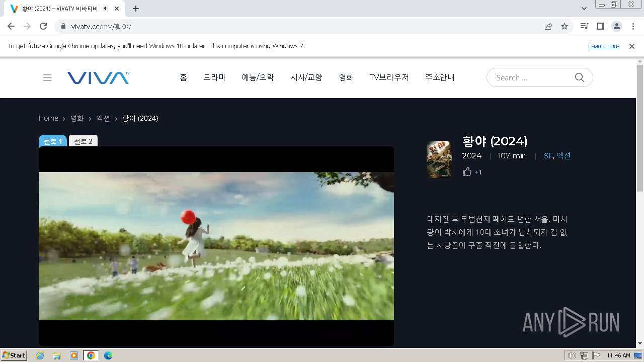The height and width of the screenshot is (362, 644).
Task: Click scrollbar down arrow
Action: pyautogui.click(x=640, y=344)
